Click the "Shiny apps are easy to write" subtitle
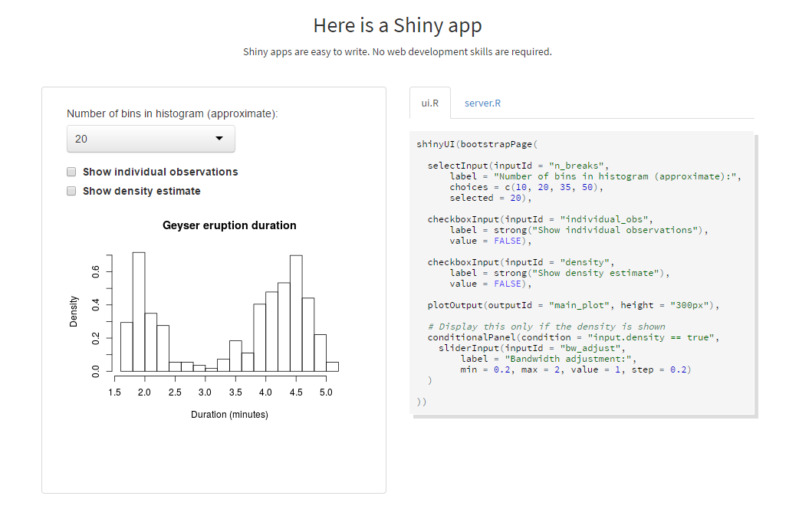 point(398,52)
